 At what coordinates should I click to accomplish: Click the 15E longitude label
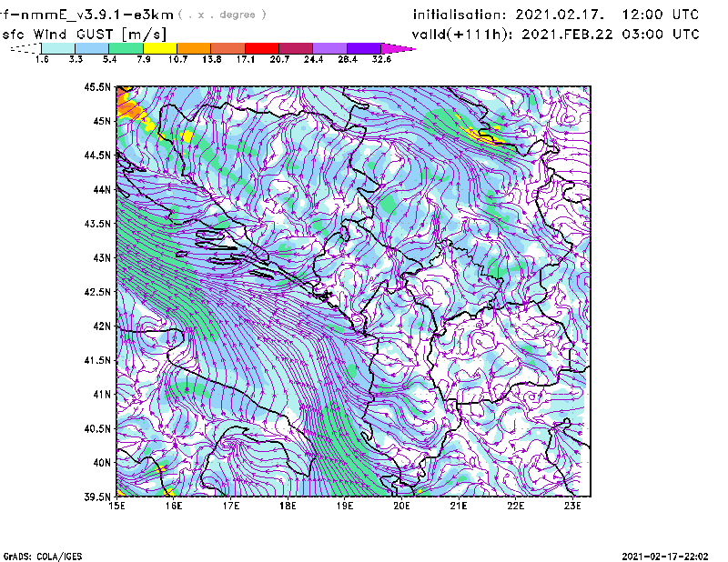(x=116, y=506)
